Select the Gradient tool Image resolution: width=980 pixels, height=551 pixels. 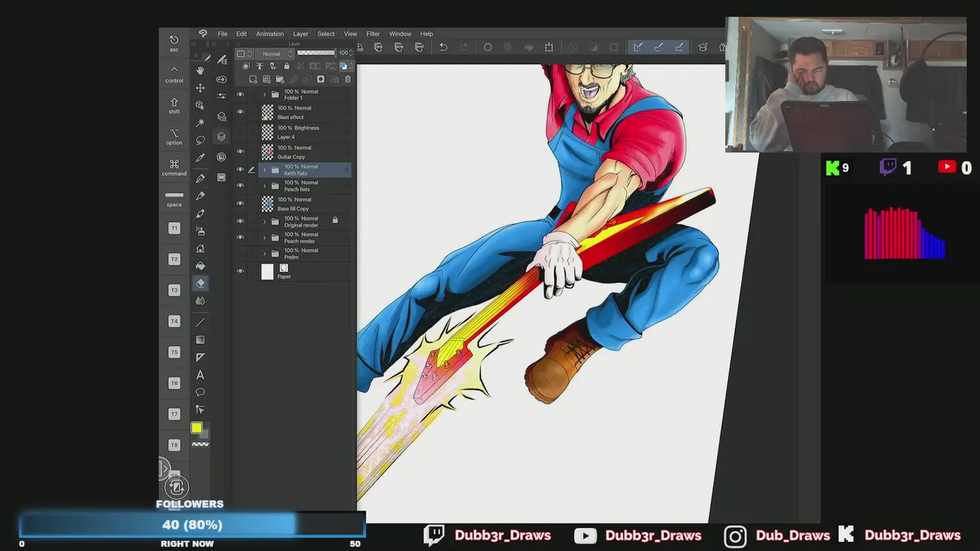(200, 340)
